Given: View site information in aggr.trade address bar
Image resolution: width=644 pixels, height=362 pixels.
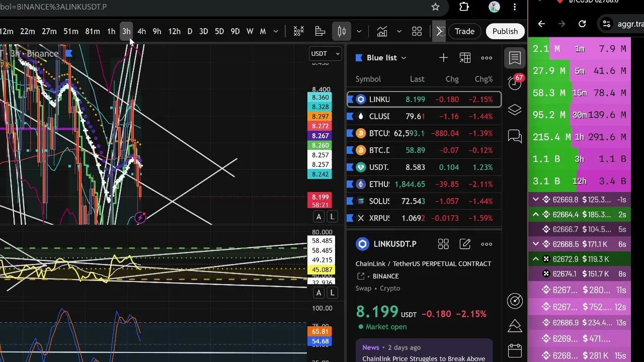Looking at the screenshot, I should (607, 24).
